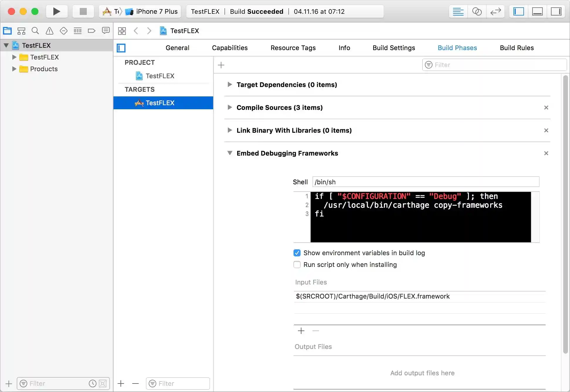
Task: Click the Stop button in toolbar
Action: (83, 11)
